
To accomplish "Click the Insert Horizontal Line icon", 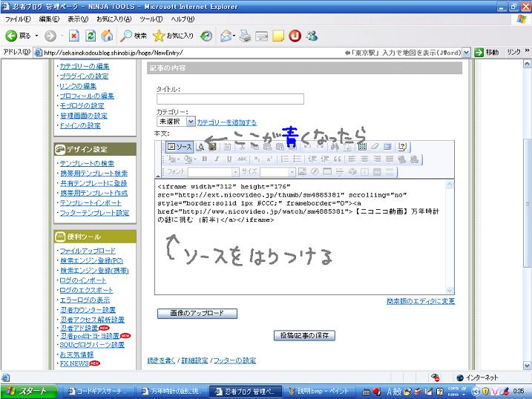I will pos(340,171).
